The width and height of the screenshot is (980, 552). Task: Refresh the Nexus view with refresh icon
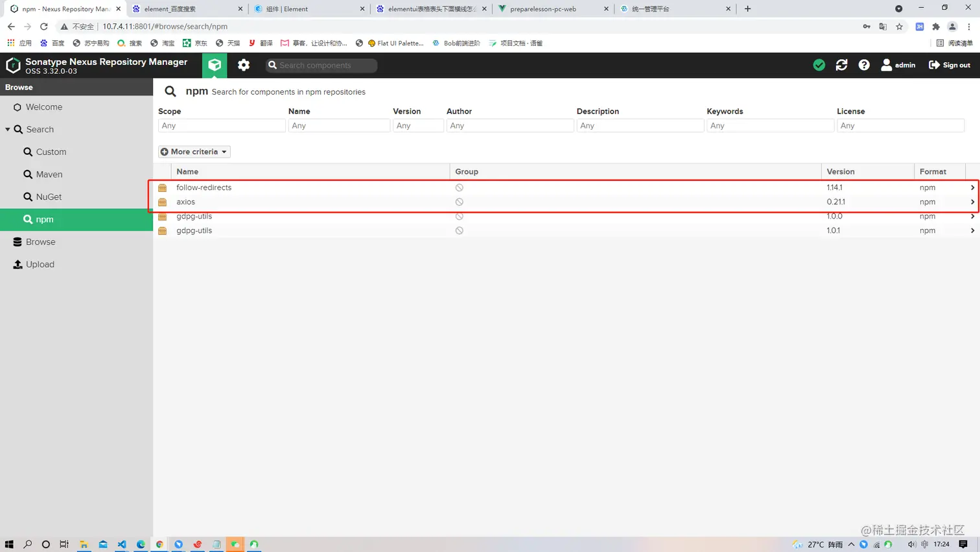point(841,65)
